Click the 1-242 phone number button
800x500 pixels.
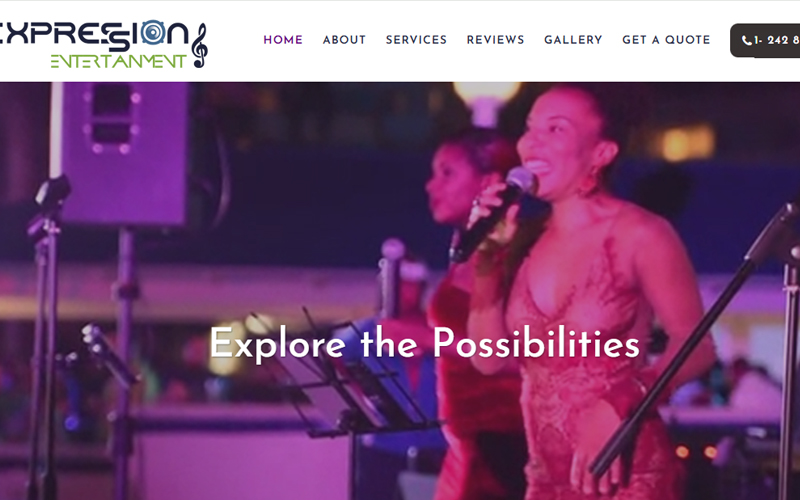coord(765,40)
